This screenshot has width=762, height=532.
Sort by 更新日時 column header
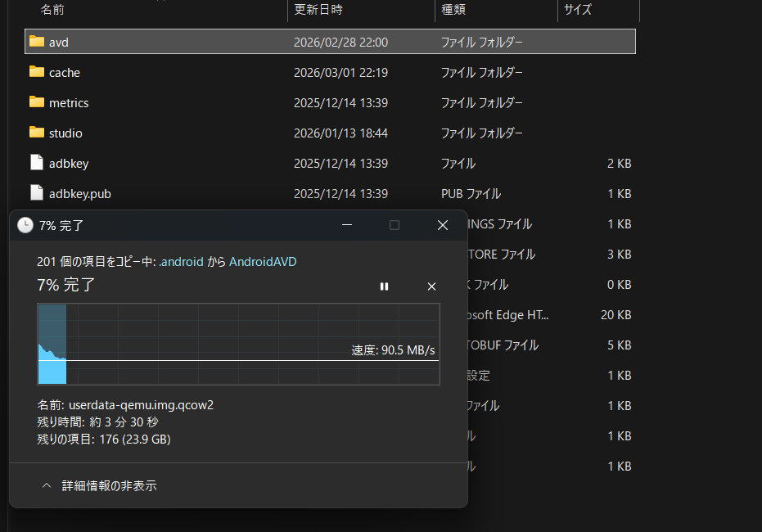tap(318, 10)
